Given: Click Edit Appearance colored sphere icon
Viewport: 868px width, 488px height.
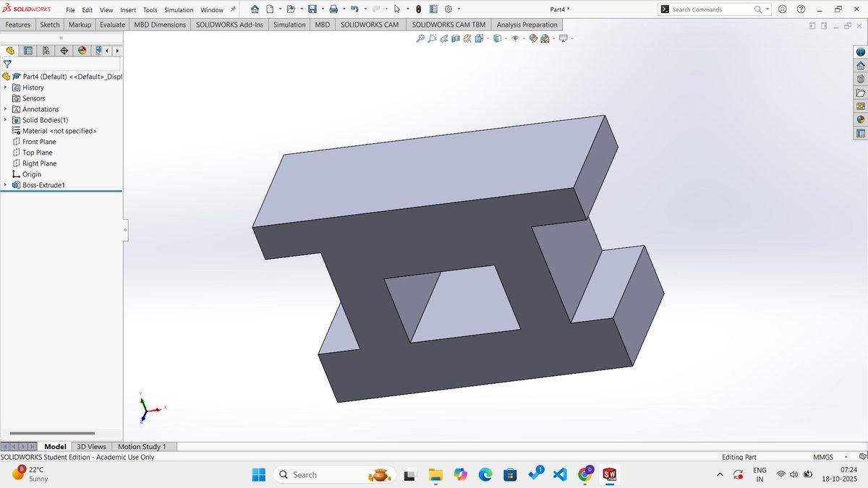Looking at the screenshot, I should click(532, 38).
